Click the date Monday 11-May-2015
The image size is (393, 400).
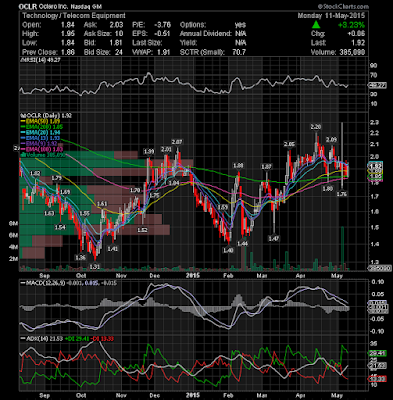(x=331, y=15)
